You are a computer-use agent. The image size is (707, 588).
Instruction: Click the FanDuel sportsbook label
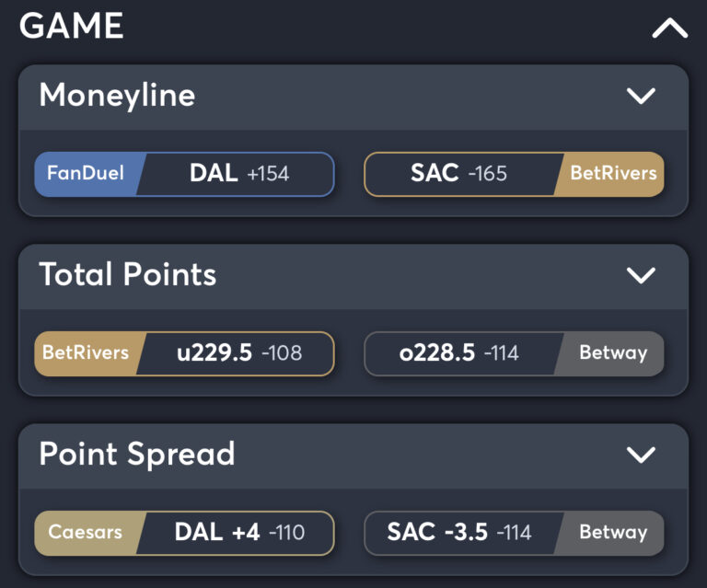click(85, 174)
